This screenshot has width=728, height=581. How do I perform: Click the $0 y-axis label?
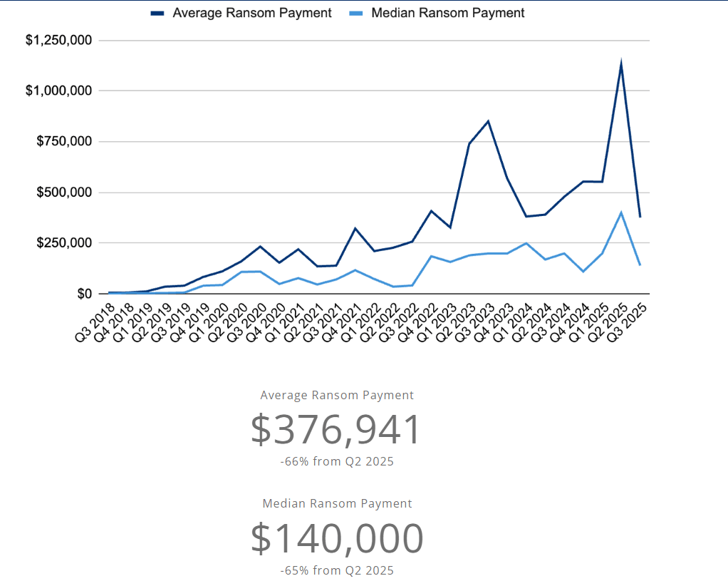(84, 294)
